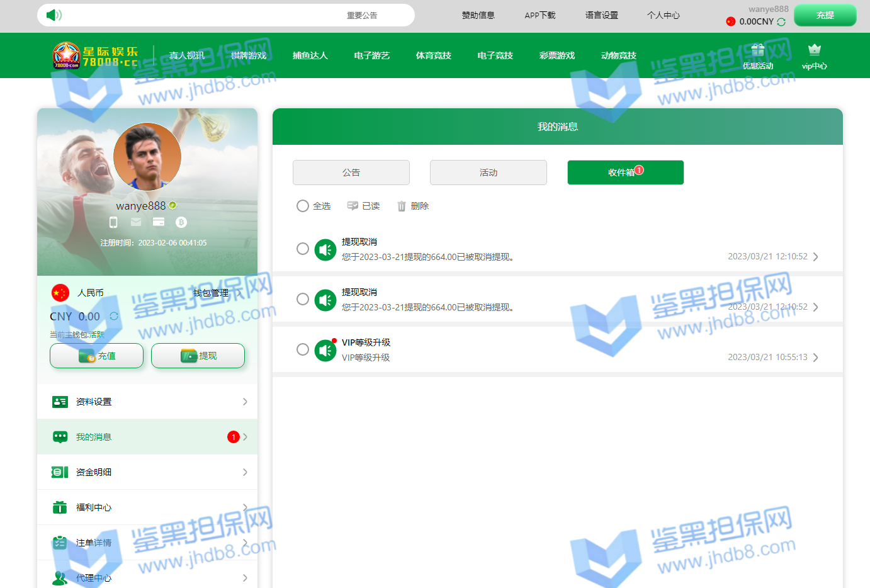The image size is (870, 588).
Task: Select the first 提现取消 message radio
Action: (x=303, y=249)
